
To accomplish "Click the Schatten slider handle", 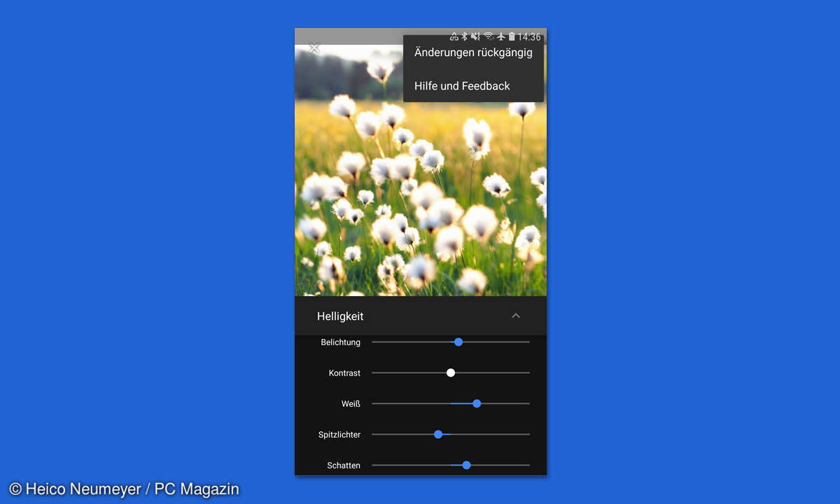I will 467,465.
